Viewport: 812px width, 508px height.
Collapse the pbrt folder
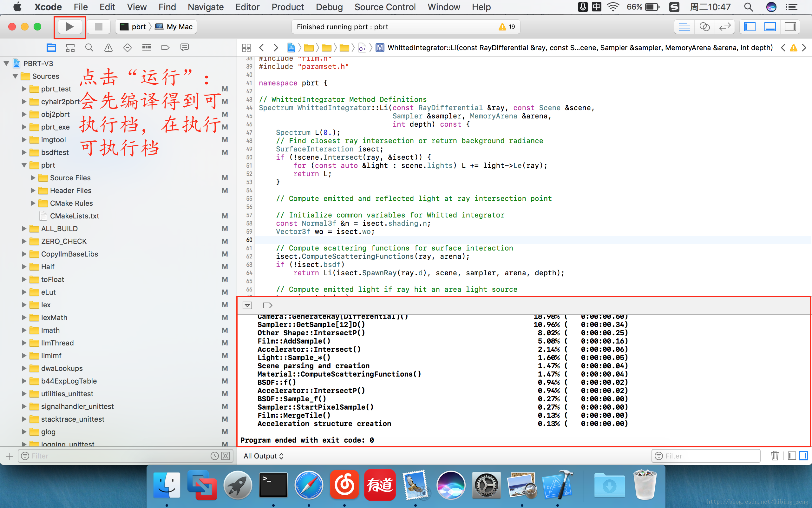24,165
